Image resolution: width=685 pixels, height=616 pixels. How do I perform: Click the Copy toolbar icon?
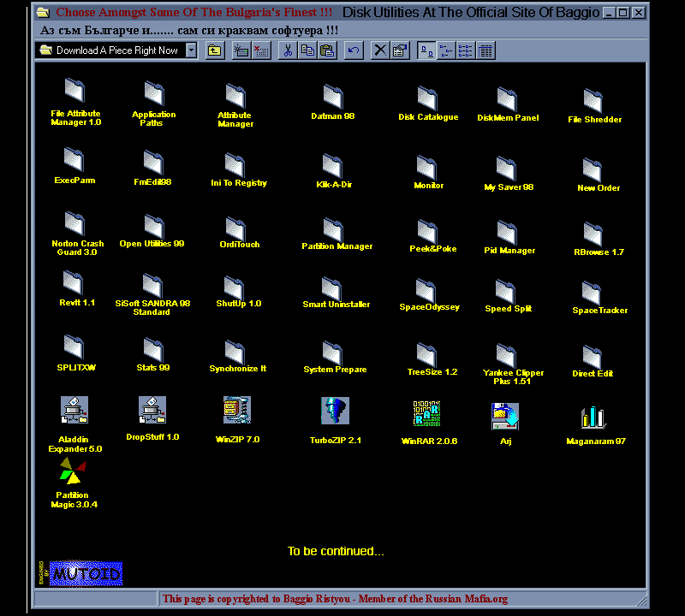307,50
